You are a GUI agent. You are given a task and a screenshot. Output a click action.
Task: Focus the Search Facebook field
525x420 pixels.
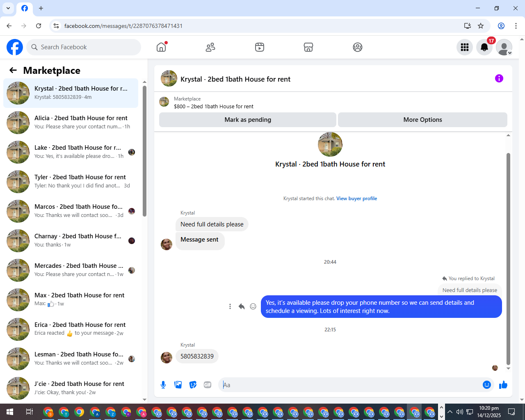point(84,47)
